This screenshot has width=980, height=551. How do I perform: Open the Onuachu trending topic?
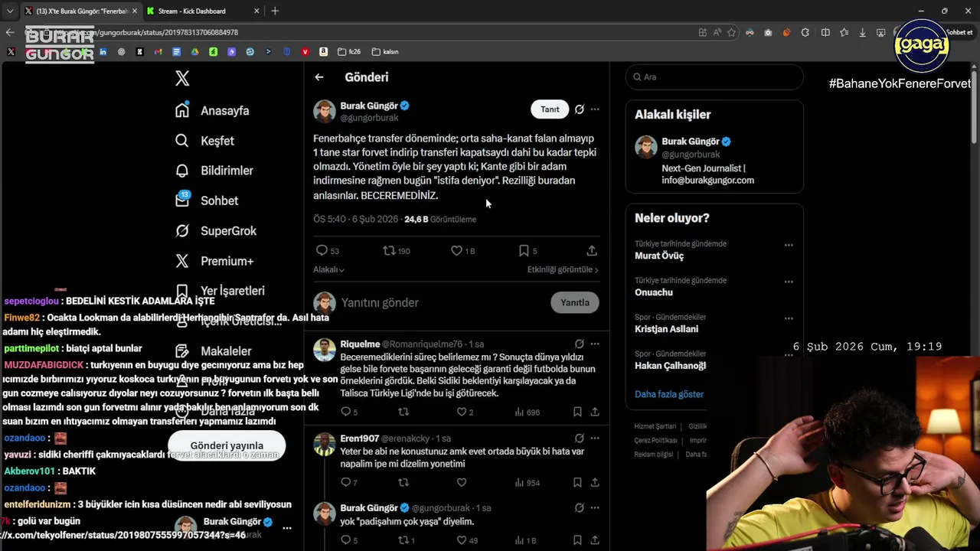654,292
